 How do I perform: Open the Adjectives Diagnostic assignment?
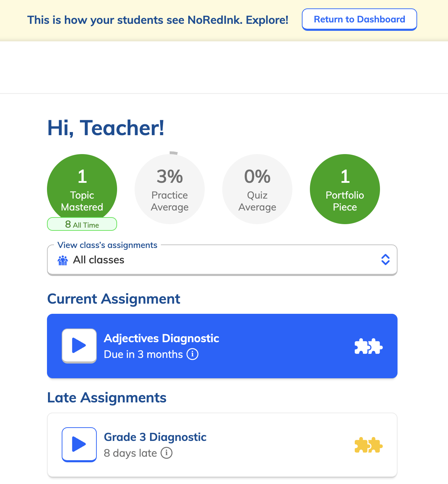(222, 346)
